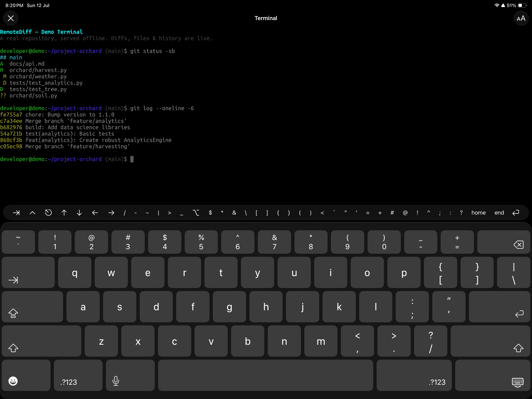Tap the space bar
The height and width of the screenshot is (399, 532).
[x=266, y=375]
